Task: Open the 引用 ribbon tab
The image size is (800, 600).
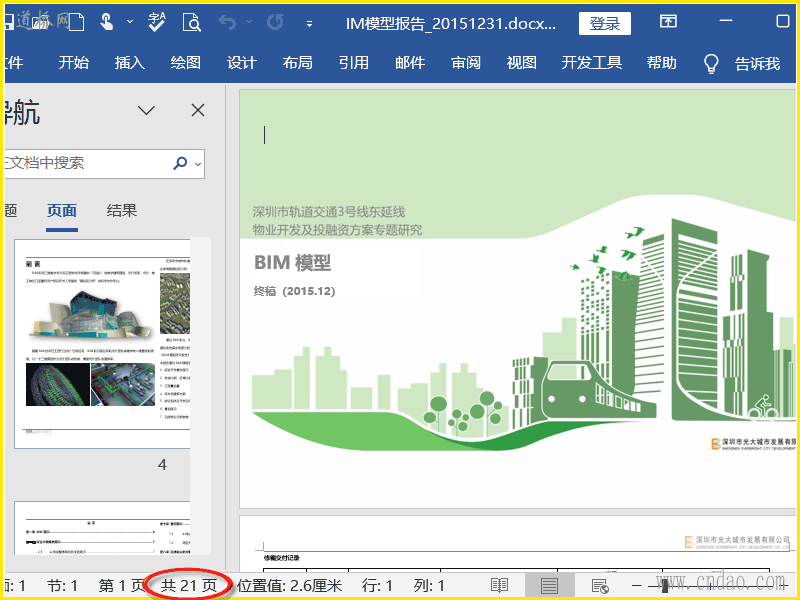Action: (x=354, y=63)
